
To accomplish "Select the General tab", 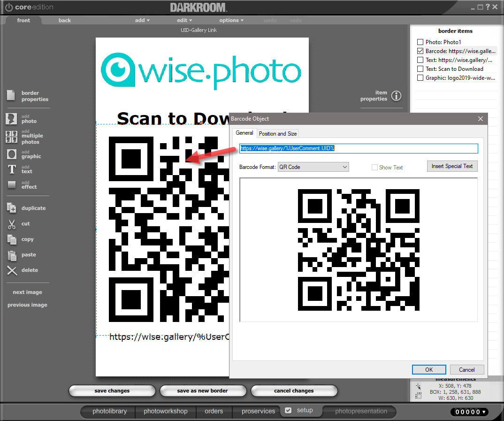I will pos(244,133).
